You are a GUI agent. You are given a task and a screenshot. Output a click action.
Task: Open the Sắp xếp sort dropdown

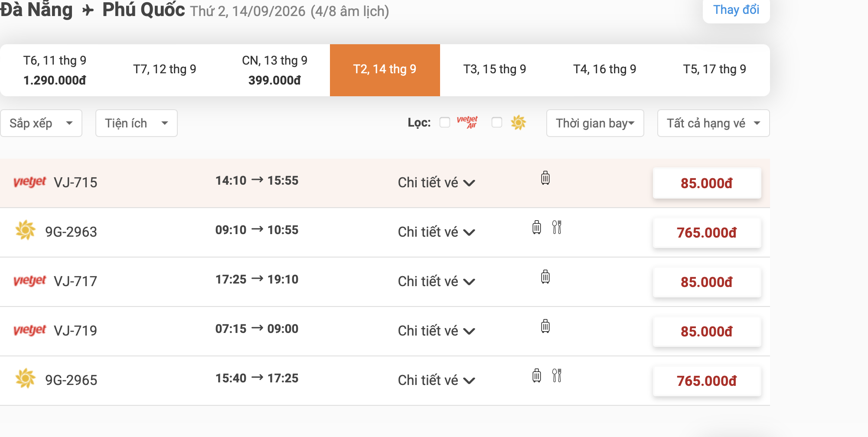pos(41,123)
